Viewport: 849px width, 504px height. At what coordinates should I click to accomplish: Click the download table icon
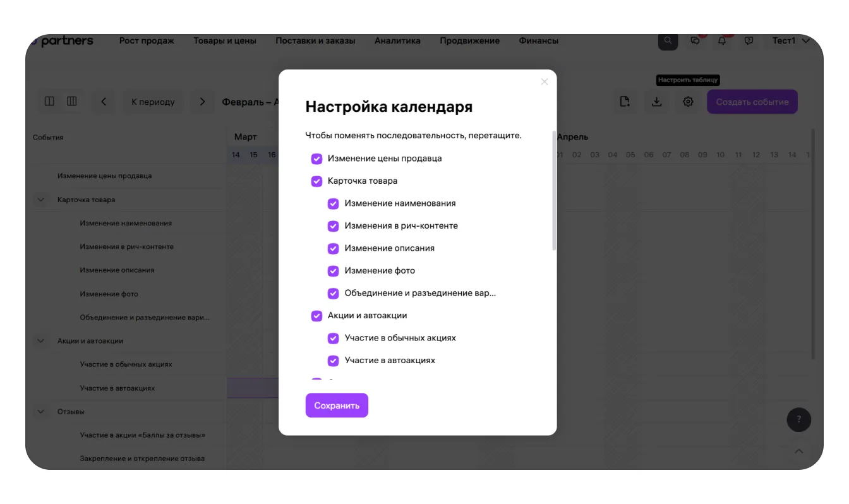(657, 102)
